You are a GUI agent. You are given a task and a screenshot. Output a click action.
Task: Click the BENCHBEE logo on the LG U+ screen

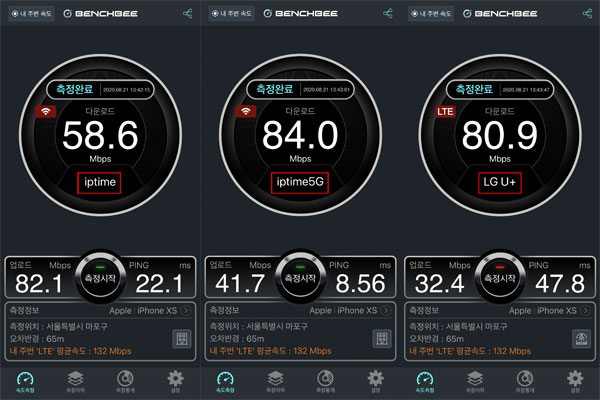pos(500,14)
